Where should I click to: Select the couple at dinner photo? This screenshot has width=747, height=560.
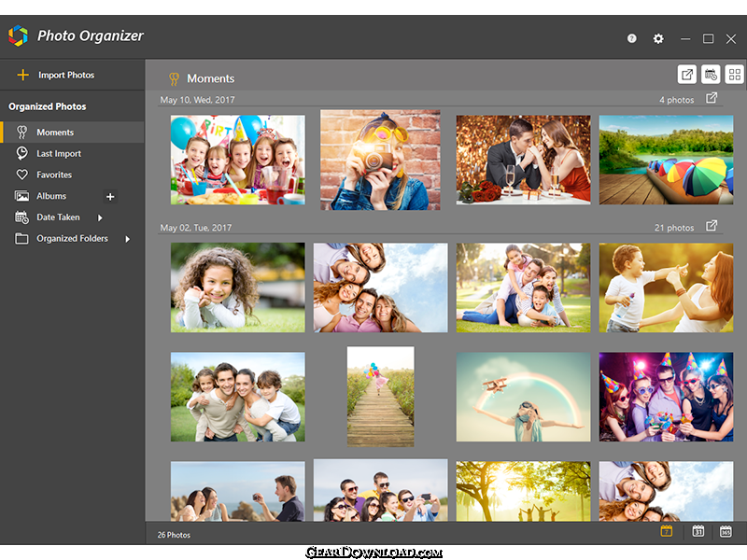(523, 160)
